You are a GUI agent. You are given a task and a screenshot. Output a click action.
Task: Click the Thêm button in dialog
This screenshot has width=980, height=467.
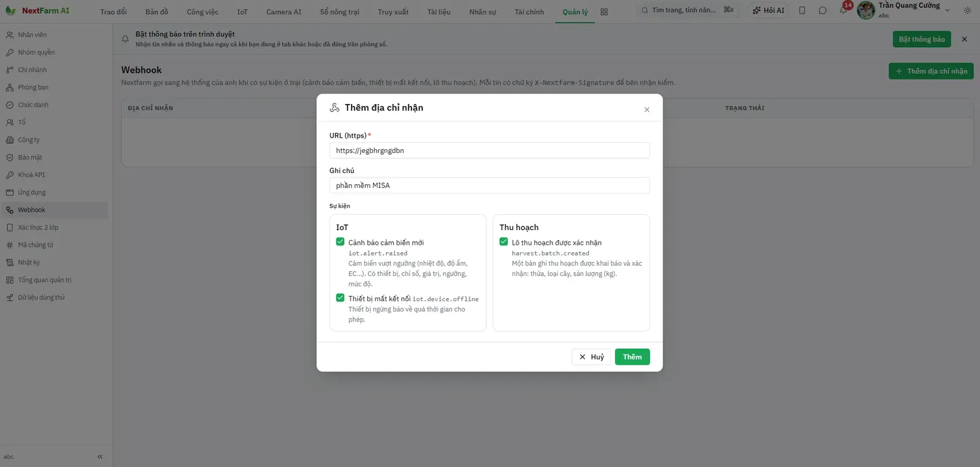pos(632,357)
